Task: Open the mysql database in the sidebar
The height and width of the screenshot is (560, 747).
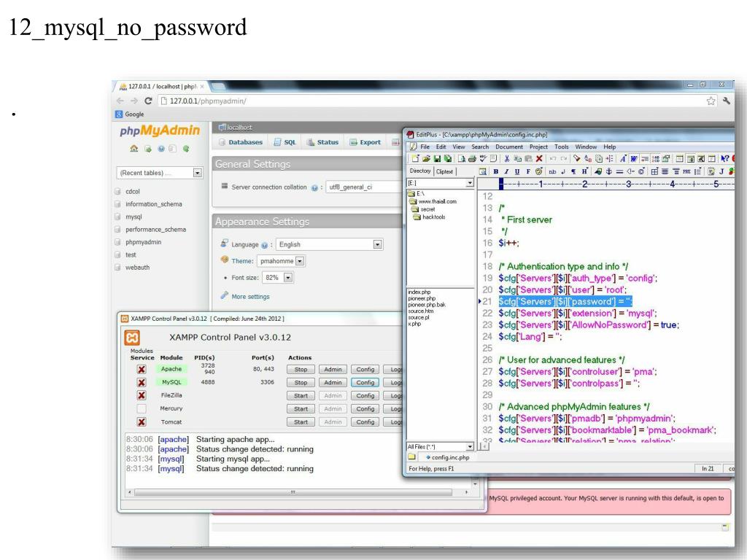Action: coord(134,217)
